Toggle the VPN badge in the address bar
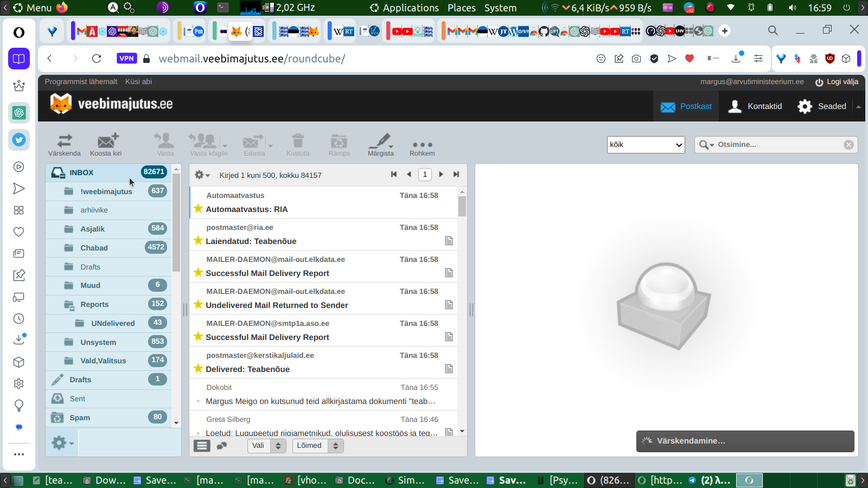Viewport: 868px width, 488px height. (126, 59)
